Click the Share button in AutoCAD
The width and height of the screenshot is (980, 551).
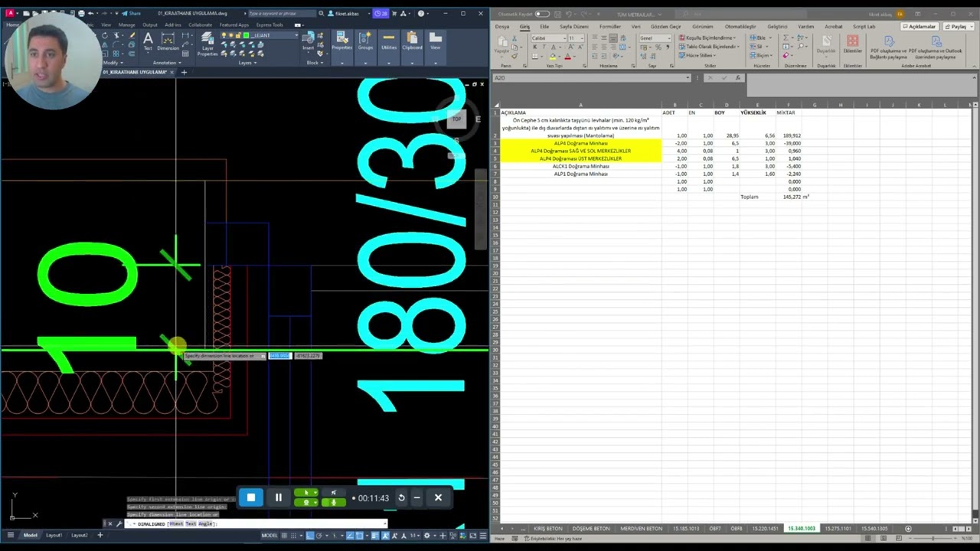coord(131,13)
